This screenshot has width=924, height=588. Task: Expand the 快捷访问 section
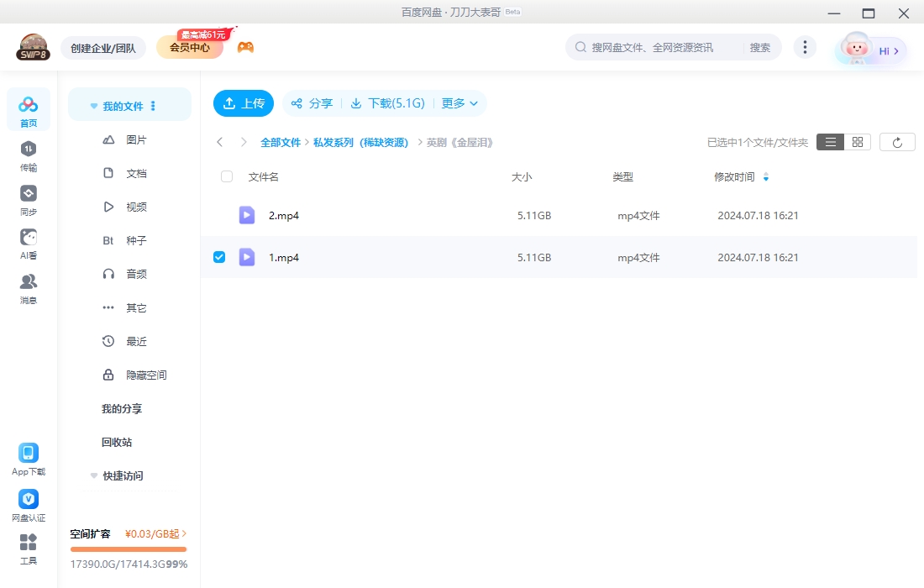click(x=93, y=475)
